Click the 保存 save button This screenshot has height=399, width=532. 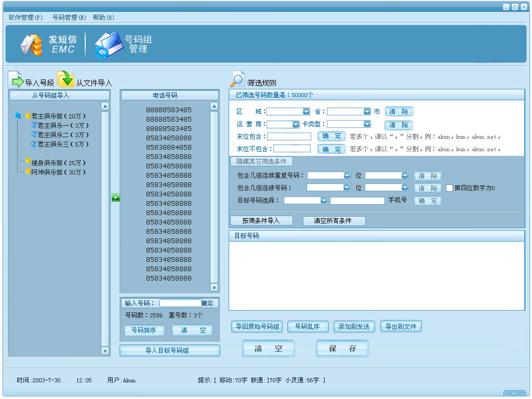342,349
